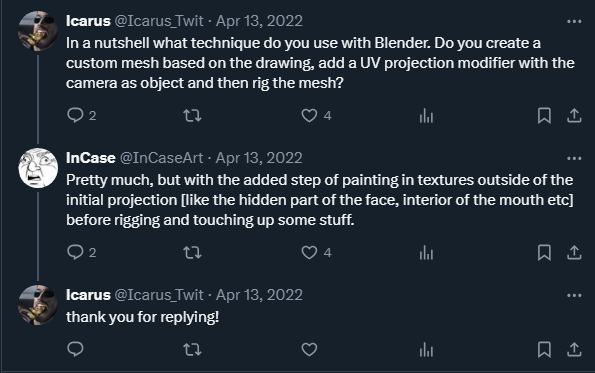Click InCase's profile avatar

click(38, 168)
